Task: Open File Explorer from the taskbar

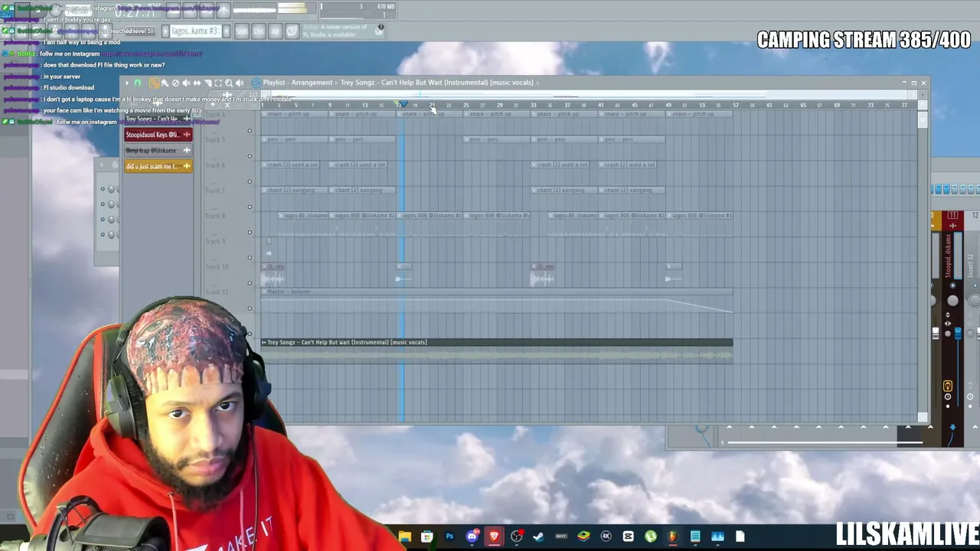Action: [x=405, y=536]
